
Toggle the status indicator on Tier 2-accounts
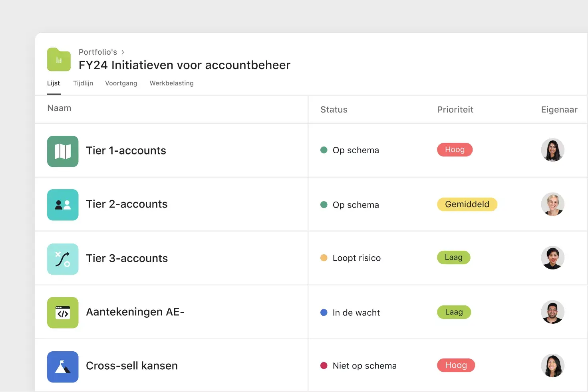(324, 204)
